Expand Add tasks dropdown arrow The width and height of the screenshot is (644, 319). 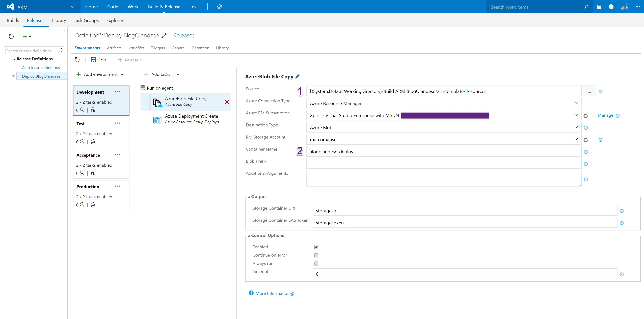tap(178, 74)
